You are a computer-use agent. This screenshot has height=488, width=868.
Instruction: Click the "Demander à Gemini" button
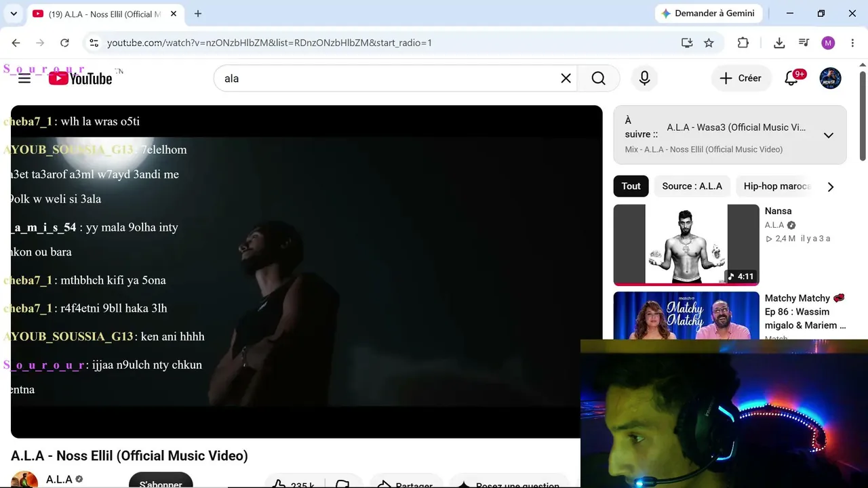coord(709,14)
